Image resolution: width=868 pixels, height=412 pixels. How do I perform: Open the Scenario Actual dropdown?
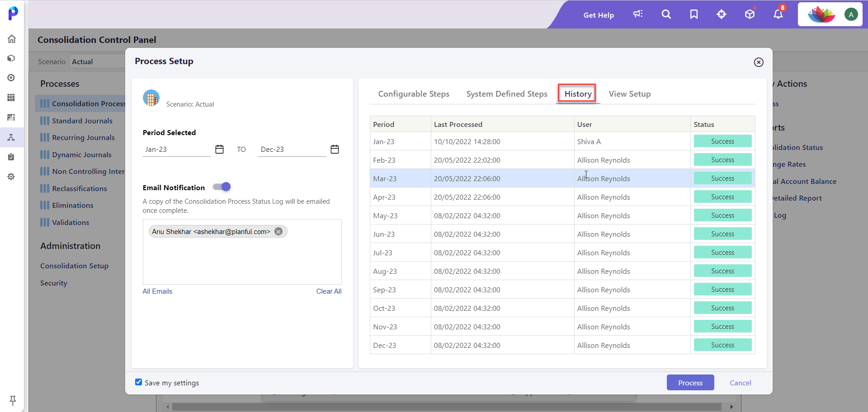click(x=97, y=61)
